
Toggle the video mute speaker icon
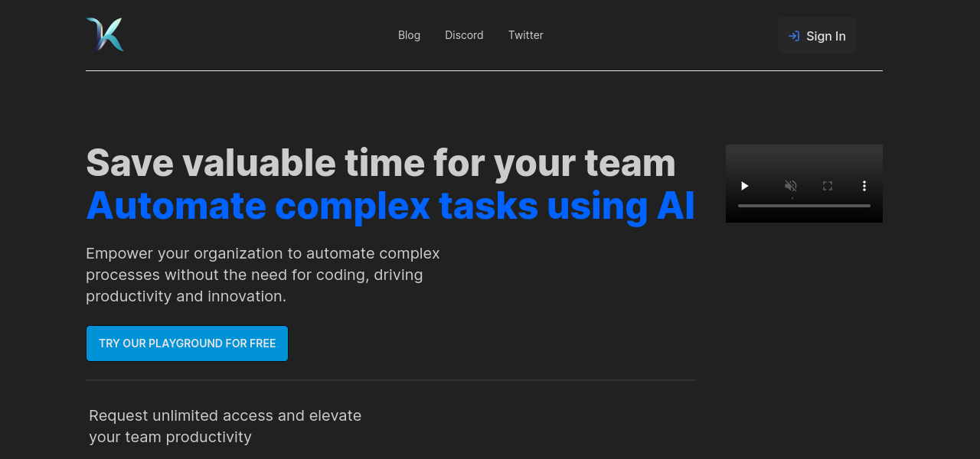coord(791,186)
